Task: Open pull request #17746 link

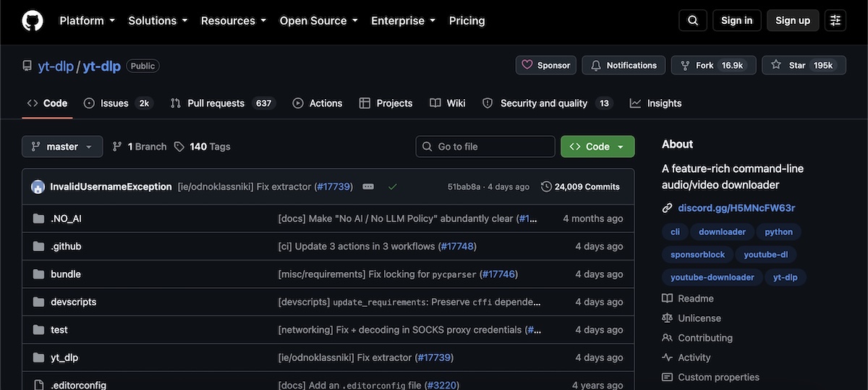Action: pos(498,274)
